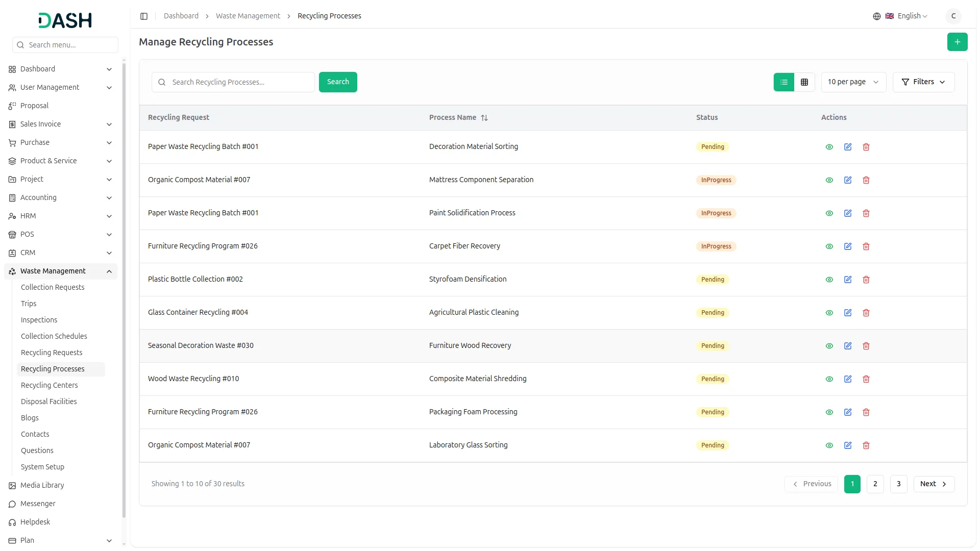The image size is (980, 551).
Task: View the Mattress Component Separation details
Action: (x=829, y=180)
